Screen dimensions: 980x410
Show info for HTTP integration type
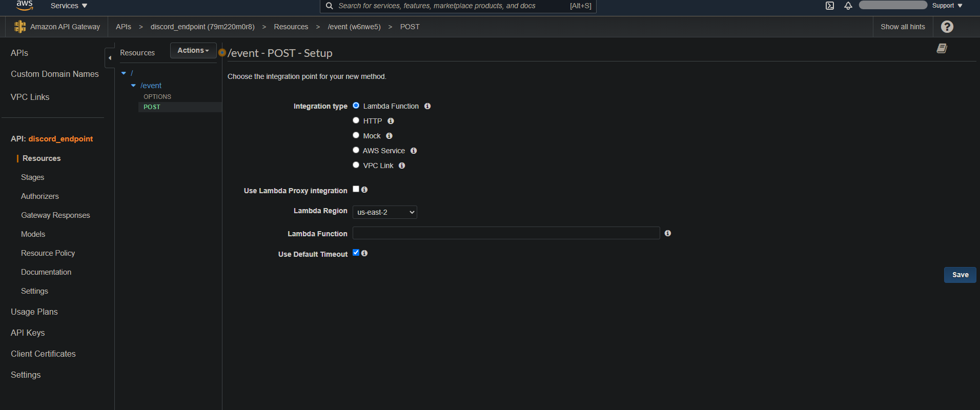[x=391, y=121]
